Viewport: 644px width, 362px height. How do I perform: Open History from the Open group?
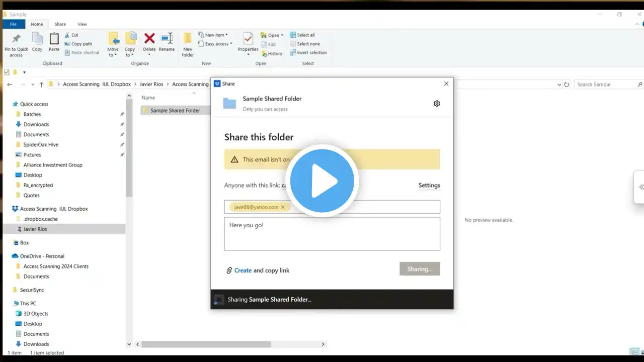(x=272, y=53)
